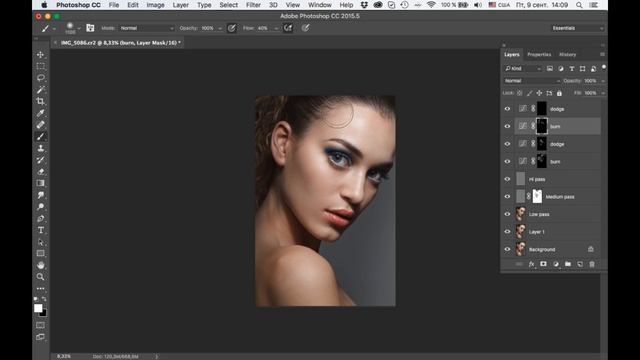Open the Filter menu
640x360 pixels.
pyautogui.click(x=253, y=5)
